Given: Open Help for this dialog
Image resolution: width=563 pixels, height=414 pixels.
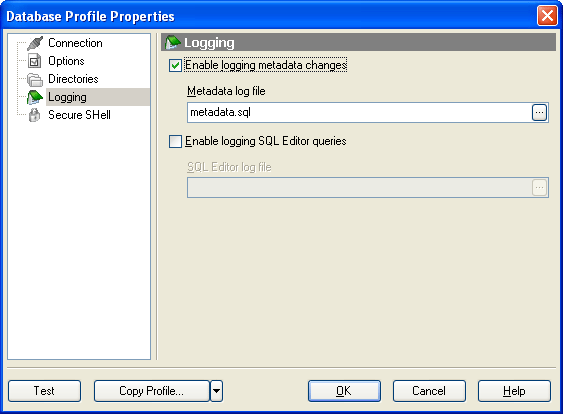Looking at the screenshot, I should [514, 391].
